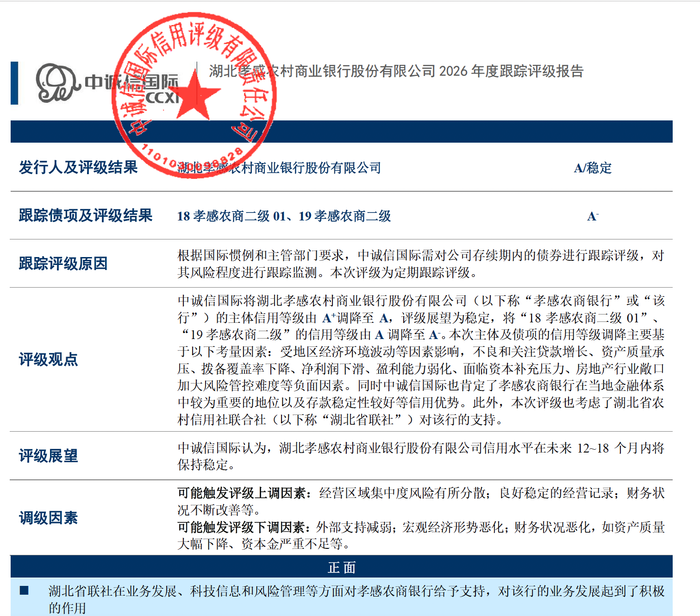The image size is (700, 616).
Task: Click the A/稳定 rating result
Action: [x=593, y=168]
